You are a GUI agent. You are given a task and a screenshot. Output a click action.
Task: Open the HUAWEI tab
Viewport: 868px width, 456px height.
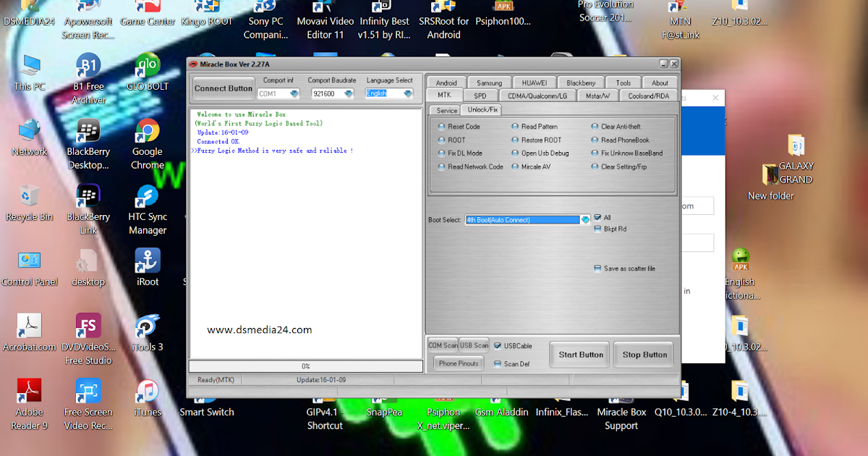point(535,83)
